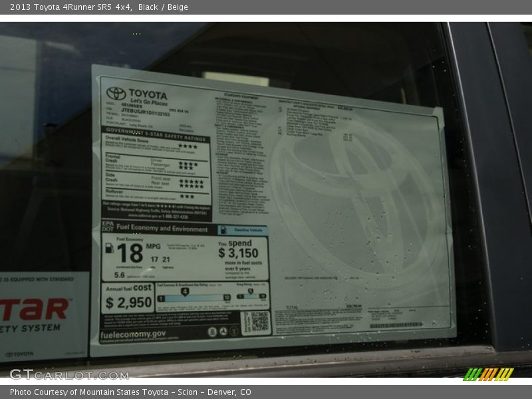The width and height of the screenshot is (532, 399).
Task: Click the fuel economy rating slider marker showing 4
Action: 185,292
